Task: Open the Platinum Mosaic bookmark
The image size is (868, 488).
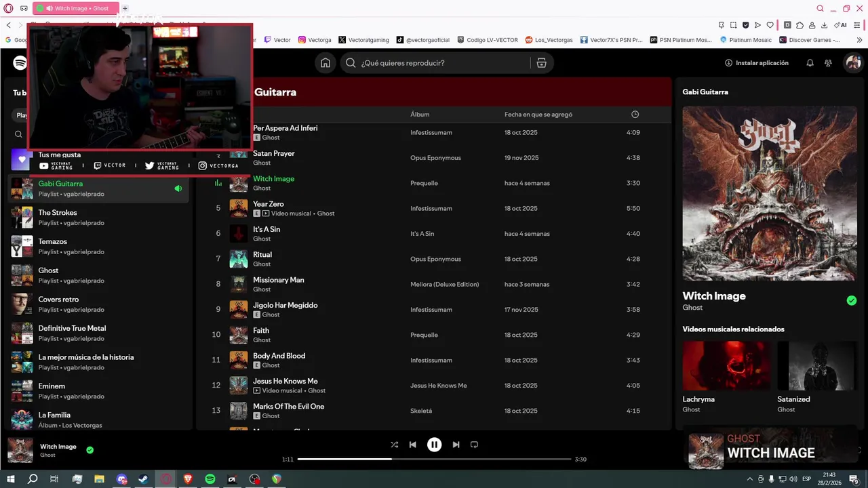Action: [x=745, y=40]
